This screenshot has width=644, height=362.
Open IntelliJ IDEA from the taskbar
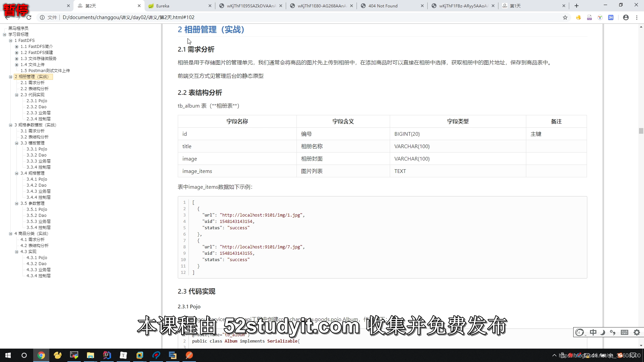click(107, 355)
